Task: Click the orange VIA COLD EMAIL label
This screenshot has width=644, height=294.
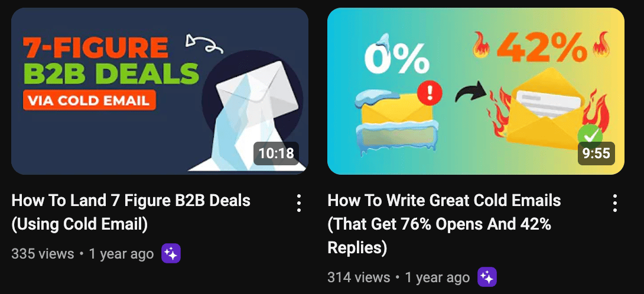Action: pyautogui.click(x=89, y=100)
